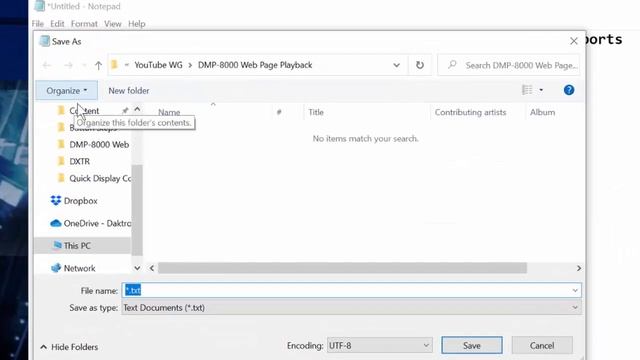The image size is (640, 360).
Task: Click the horizontal scrollbar in the file list
Action: [x=342, y=268]
